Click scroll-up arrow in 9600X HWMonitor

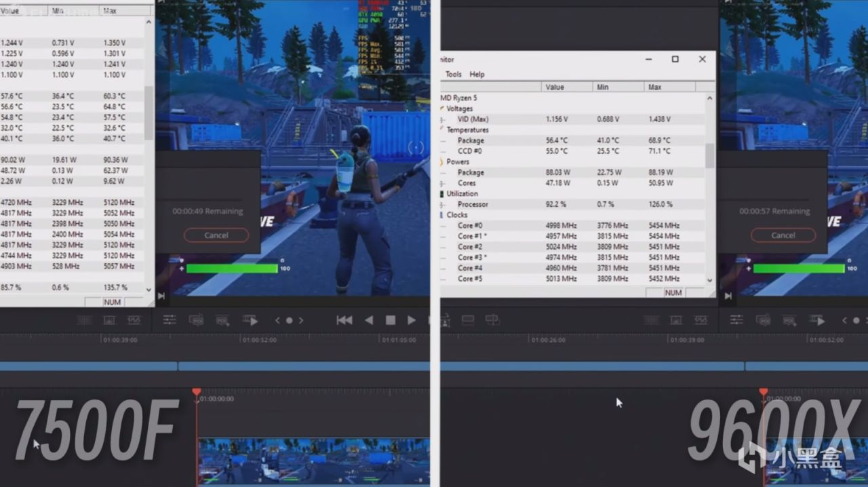(710, 98)
